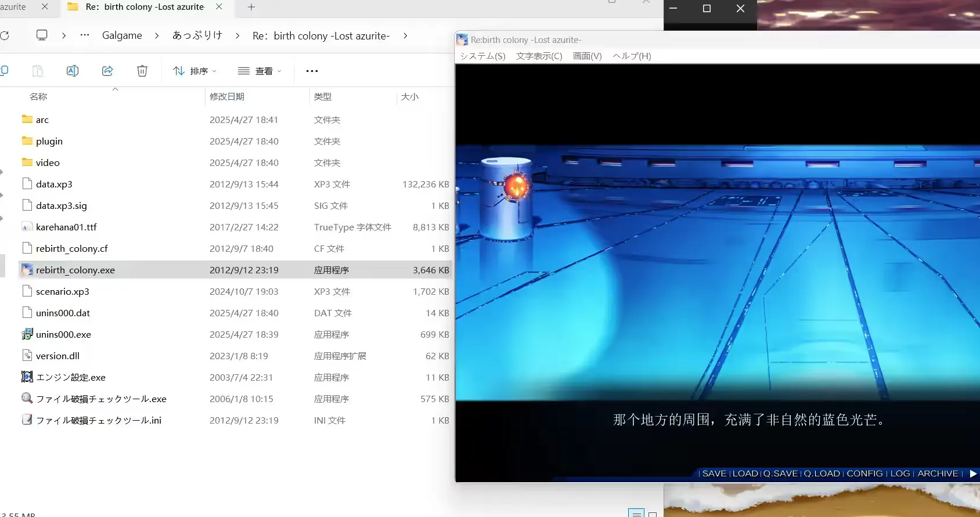This screenshot has width=980, height=517.
Task: Click the version.dll file icon
Action: [27, 355]
